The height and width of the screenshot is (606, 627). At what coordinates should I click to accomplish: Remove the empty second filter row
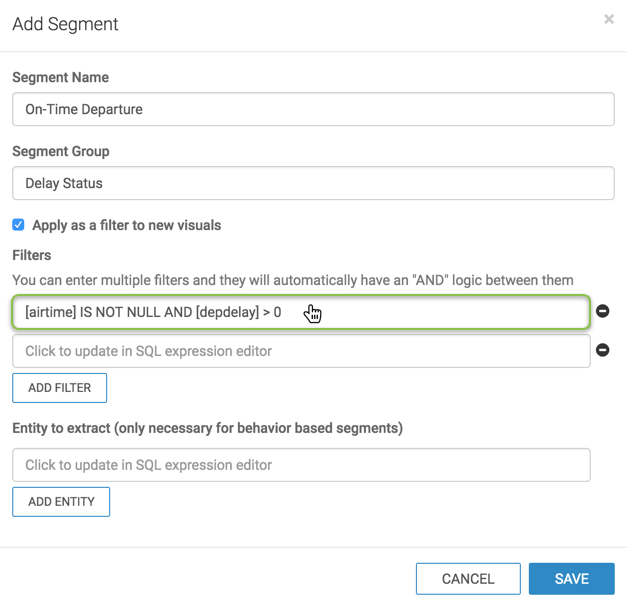pyautogui.click(x=603, y=350)
